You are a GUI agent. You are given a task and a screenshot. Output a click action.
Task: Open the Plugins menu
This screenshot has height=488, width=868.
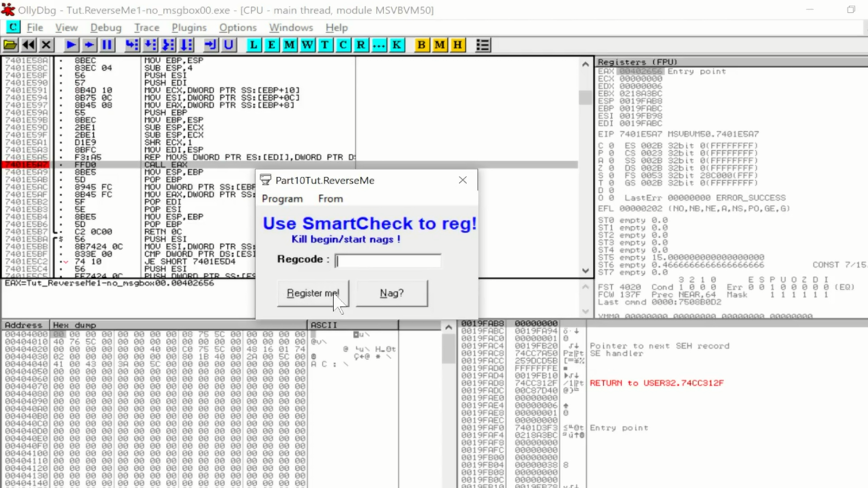click(189, 28)
